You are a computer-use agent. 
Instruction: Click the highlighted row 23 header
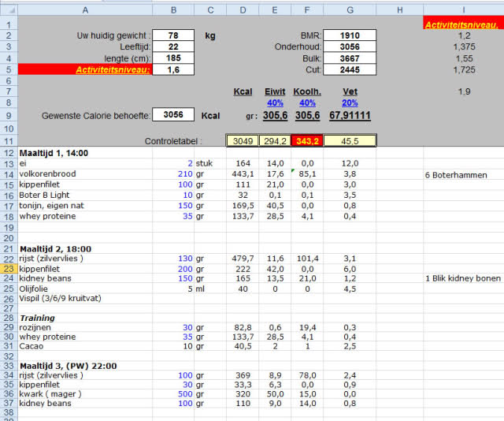pyautogui.click(x=8, y=269)
